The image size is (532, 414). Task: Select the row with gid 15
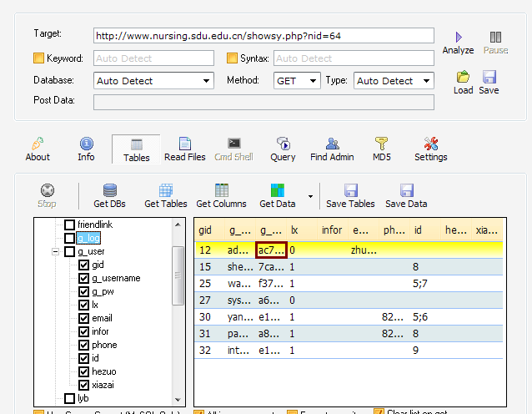click(x=349, y=266)
